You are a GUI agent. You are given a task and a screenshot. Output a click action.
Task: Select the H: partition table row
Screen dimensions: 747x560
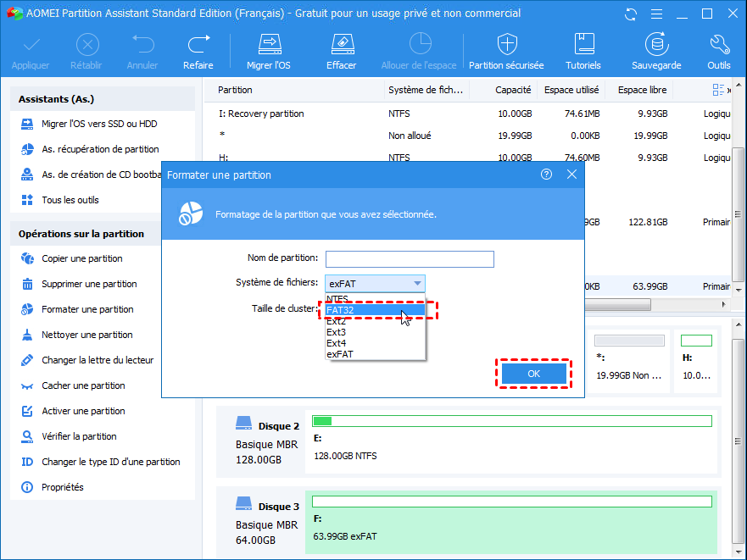click(468, 156)
